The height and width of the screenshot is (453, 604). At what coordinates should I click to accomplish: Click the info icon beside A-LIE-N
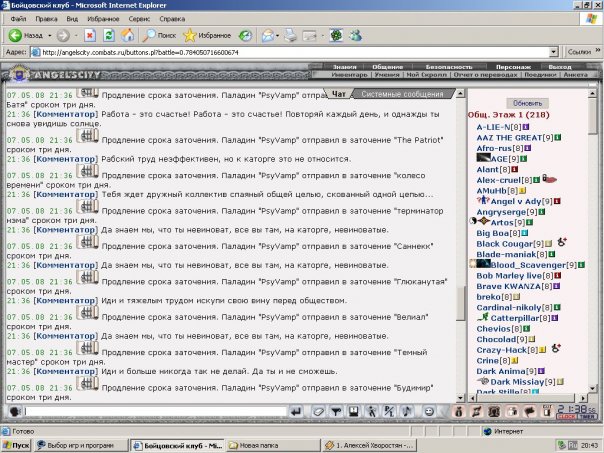pyautogui.click(x=526, y=126)
